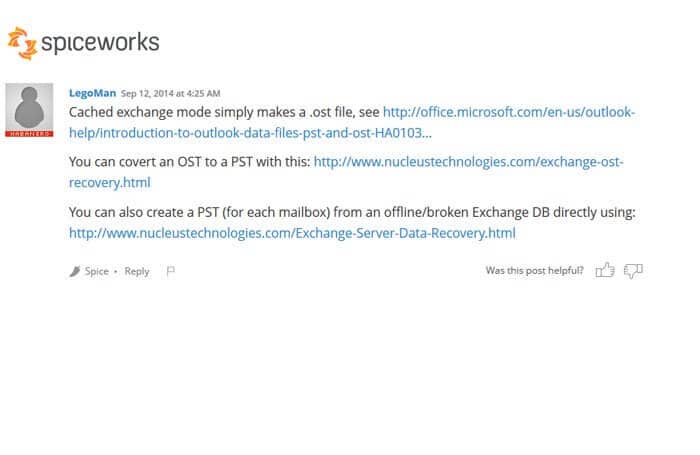The image size is (700, 455).
Task: Click the Sep 12, 2014 post timestamp
Action: coord(171,93)
